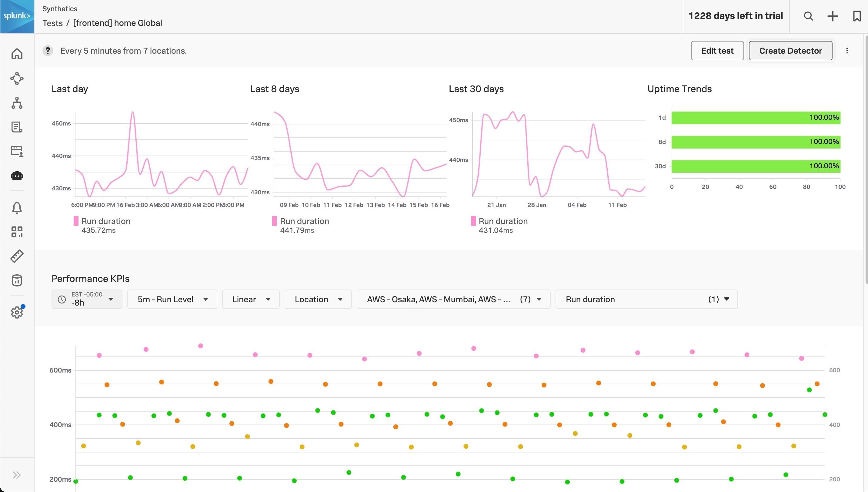Click the 1228 days left in trial notice
The image size is (868, 492).
[736, 16]
